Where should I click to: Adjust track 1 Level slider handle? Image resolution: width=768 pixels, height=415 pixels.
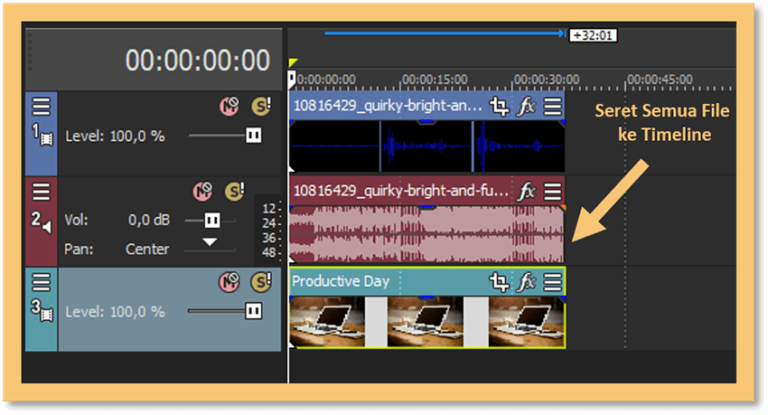253,135
